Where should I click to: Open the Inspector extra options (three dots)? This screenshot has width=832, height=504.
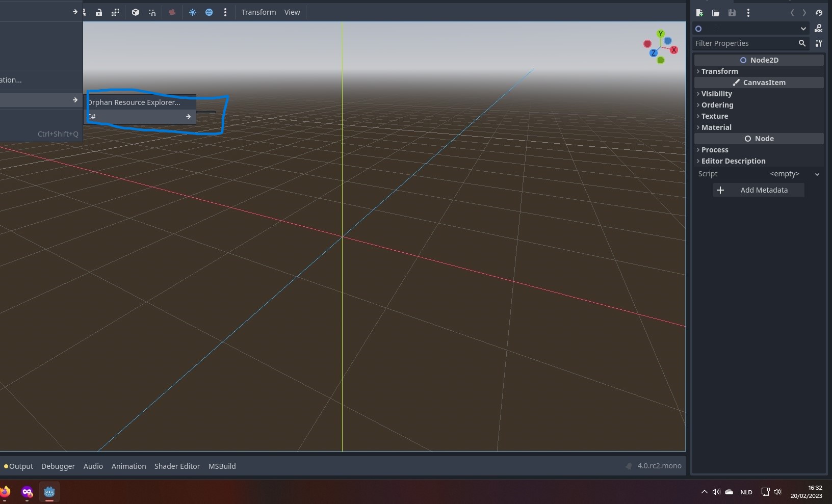[x=748, y=13]
